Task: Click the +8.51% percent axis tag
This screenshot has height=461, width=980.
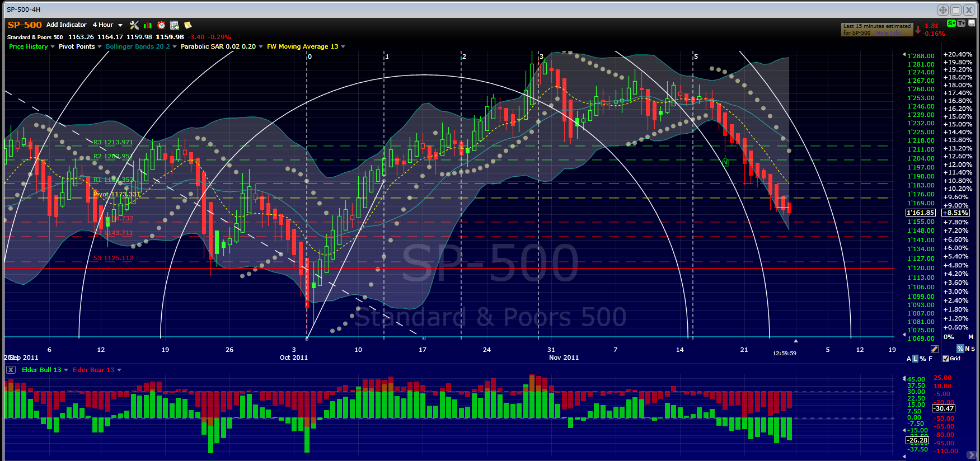Action: [x=956, y=213]
